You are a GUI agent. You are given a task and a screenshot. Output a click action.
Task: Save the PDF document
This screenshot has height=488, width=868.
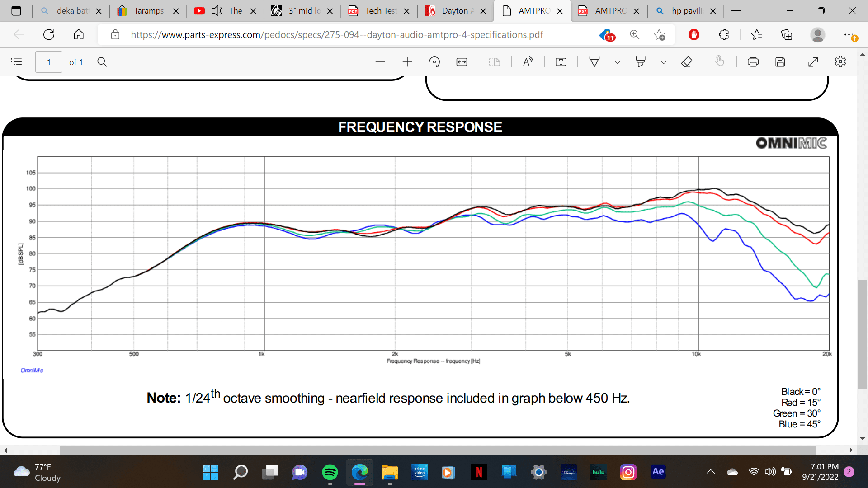pos(780,62)
